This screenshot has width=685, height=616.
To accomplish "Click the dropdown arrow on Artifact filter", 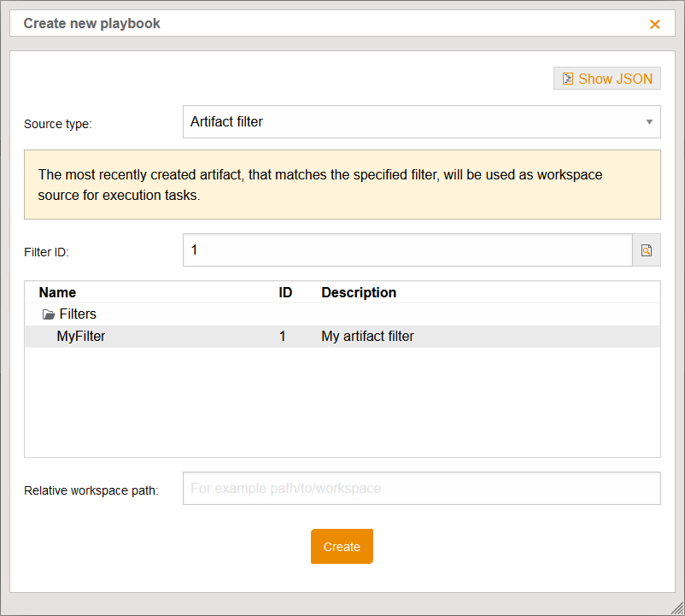I will (648, 121).
